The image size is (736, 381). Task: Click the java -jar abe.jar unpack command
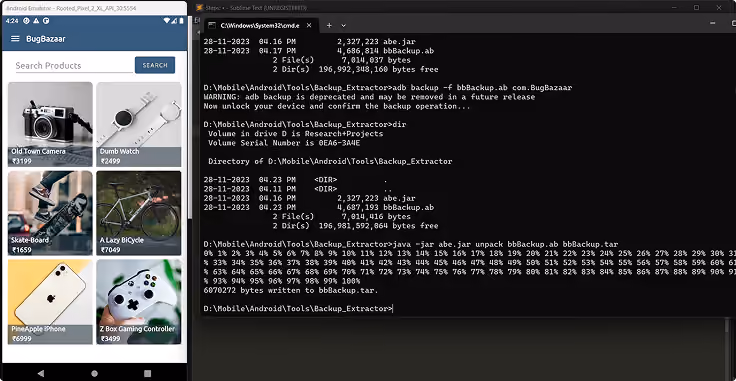click(411, 244)
